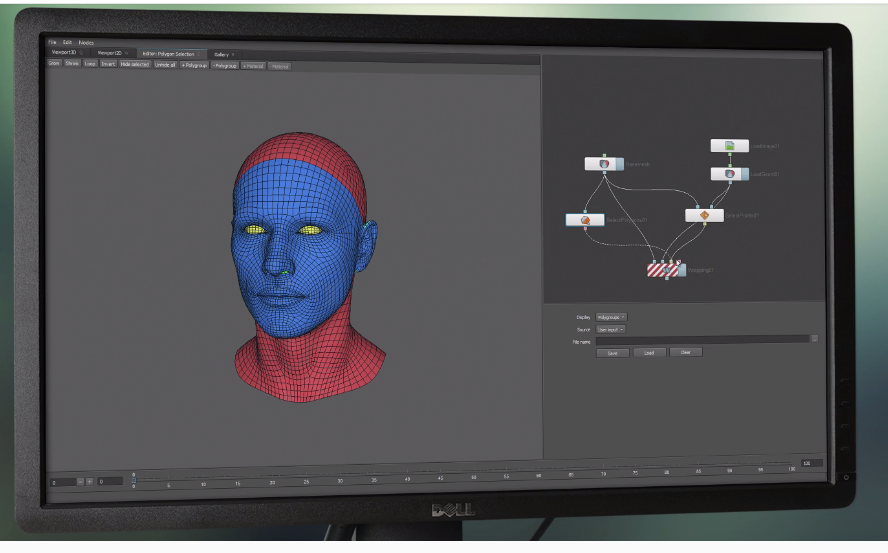Click the Grow selection button
This screenshot has width=888, height=553.
(x=54, y=63)
